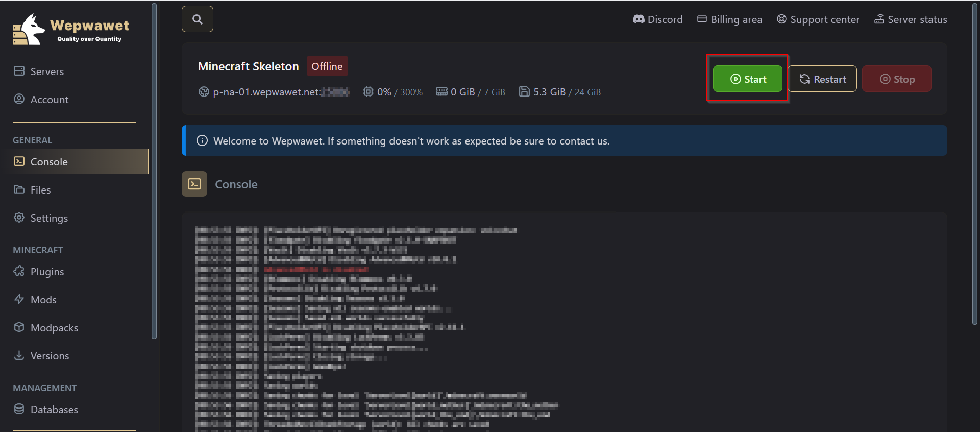980x432 pixels.
Task: Click the search magnifier button
Action: tap(198, 19)
